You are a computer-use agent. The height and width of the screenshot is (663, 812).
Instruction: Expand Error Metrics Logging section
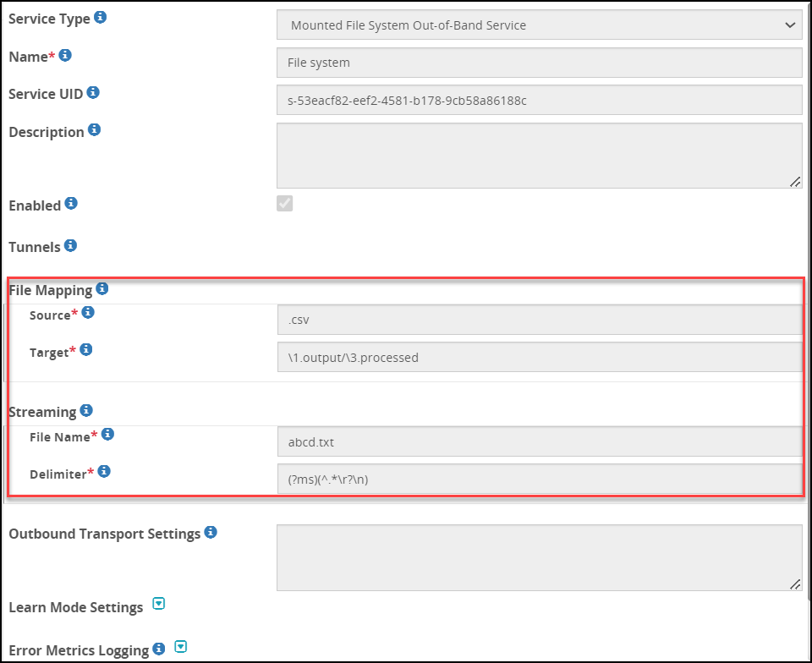(x=180, y=647)
